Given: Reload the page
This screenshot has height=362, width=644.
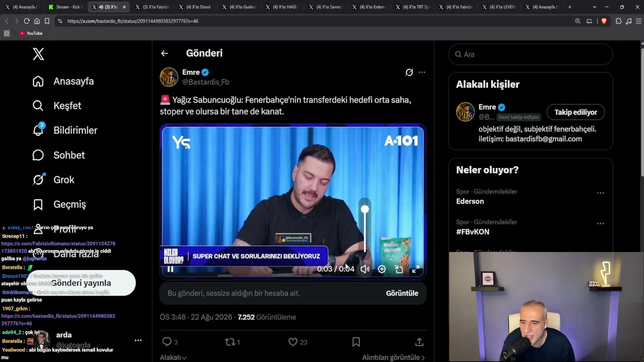Looking at the screenshot, I should pyautogui.click(x=27, y=21).
